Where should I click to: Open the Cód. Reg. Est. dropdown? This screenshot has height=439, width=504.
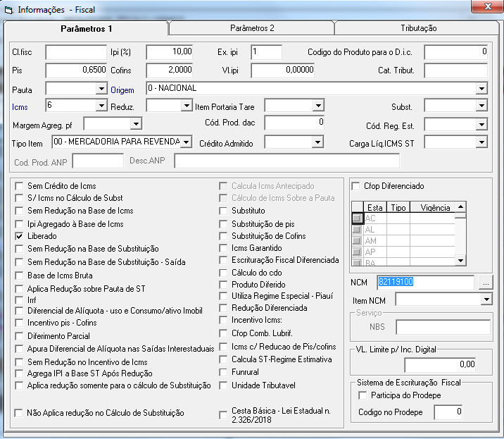(481, 124)
